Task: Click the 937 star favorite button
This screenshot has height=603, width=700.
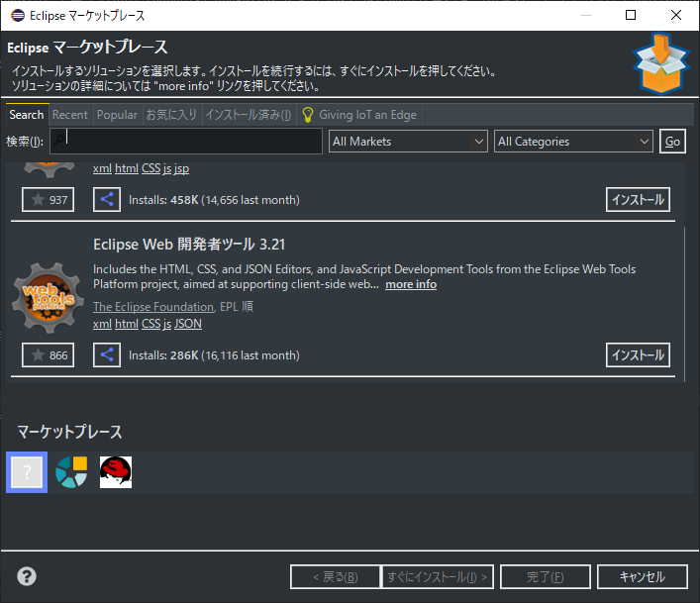Action: [x=49, y=199]
